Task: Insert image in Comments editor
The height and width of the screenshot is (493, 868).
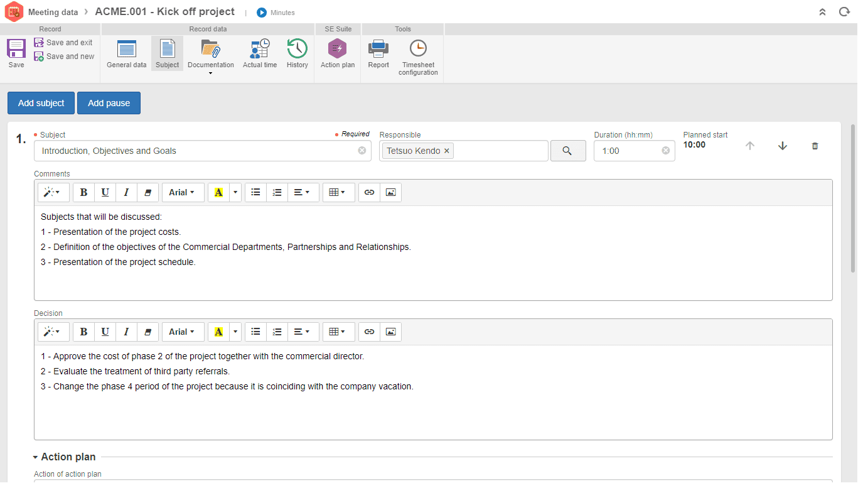Action: [390, 192]
